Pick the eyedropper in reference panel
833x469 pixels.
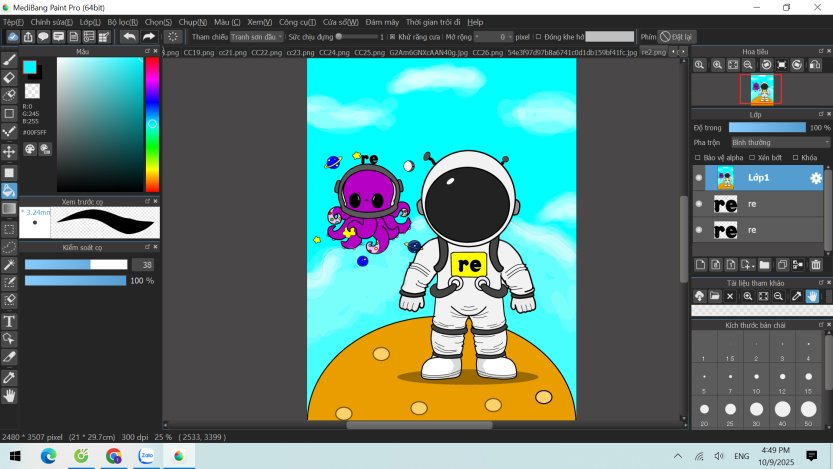pyautogui.click(x=796, y=296)
